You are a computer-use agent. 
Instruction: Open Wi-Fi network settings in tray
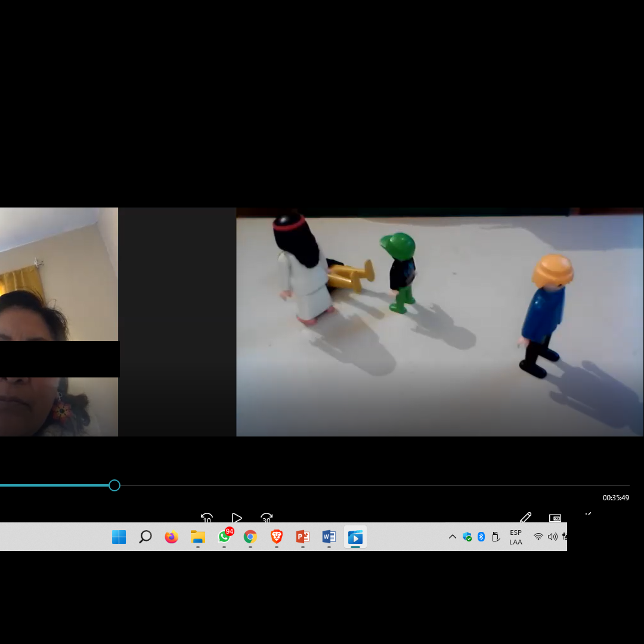coord(538,537)
